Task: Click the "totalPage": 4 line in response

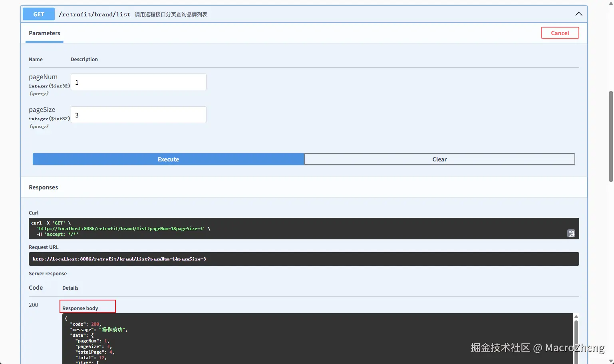Action: click(95, 352)
